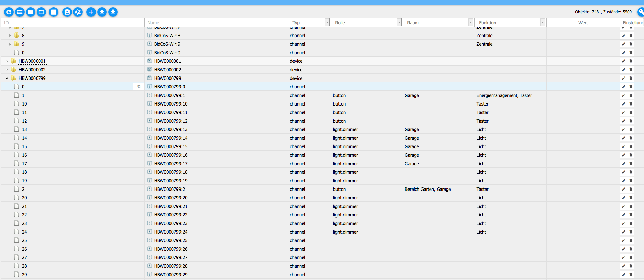Expand folder 8 in the tree
The image size is (644, 280).
click(x=10, y=36)
